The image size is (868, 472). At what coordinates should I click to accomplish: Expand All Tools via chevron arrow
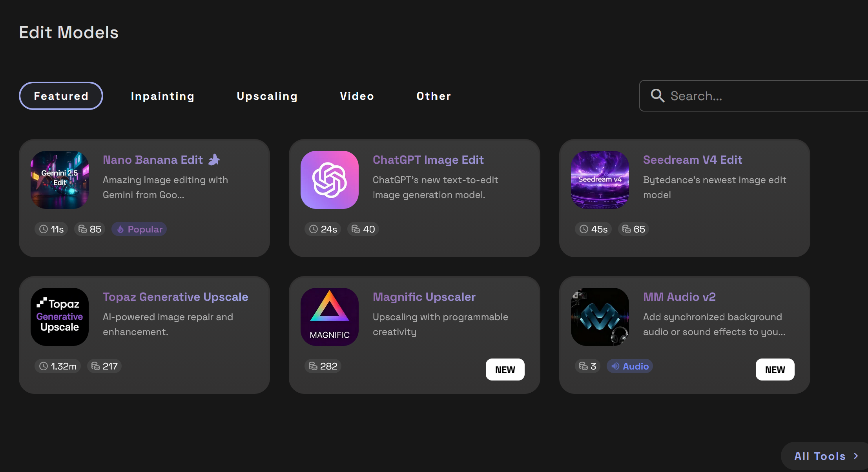[x=856, y=456]
